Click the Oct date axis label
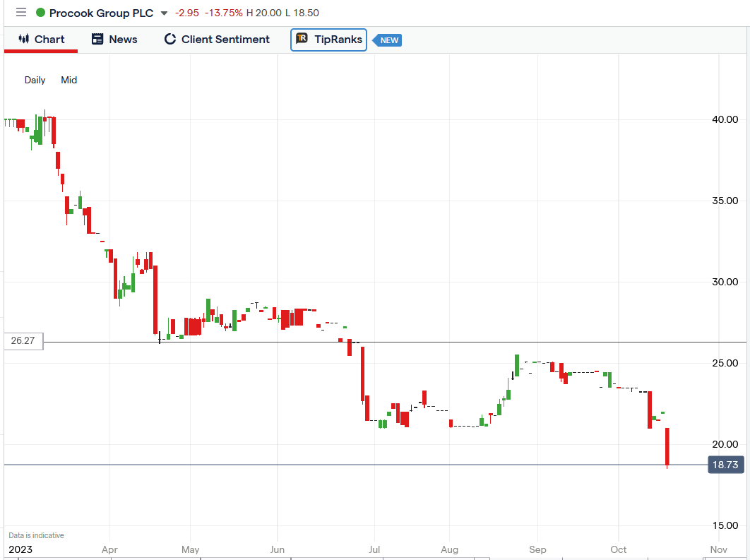Image resolution: width=750 pixels, height=560 pixels. 619,549
